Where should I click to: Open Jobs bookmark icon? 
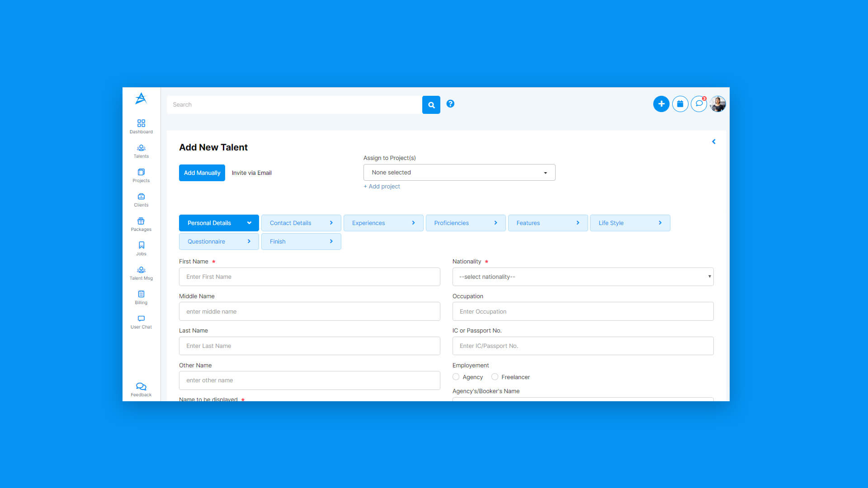coord(141,248)
